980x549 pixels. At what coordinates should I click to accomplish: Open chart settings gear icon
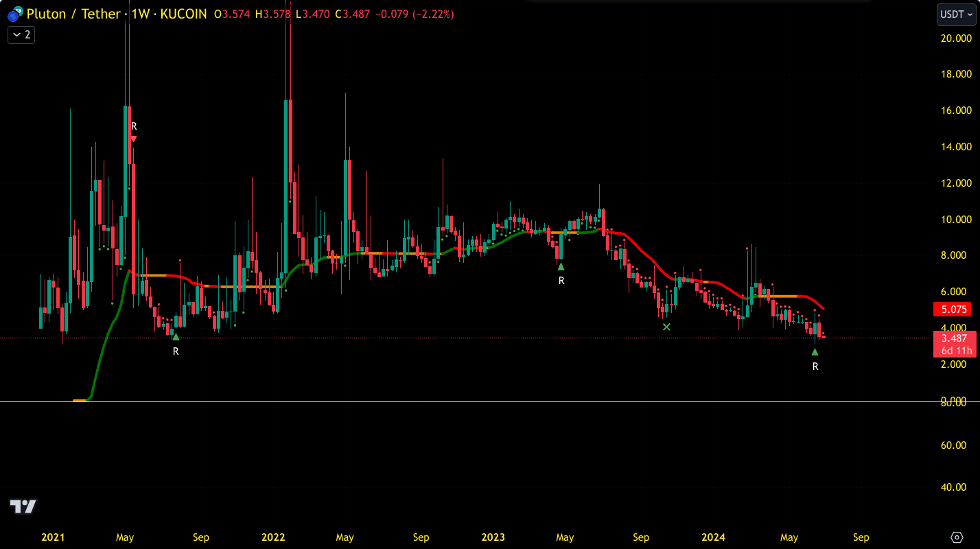coord(957,537)
